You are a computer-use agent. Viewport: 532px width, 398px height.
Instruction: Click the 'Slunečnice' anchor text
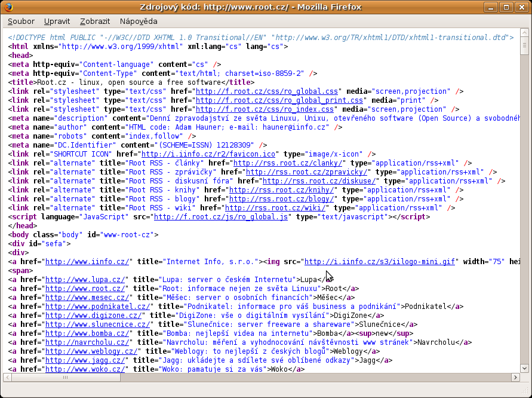pyautogui.click(x=380, y=324)
